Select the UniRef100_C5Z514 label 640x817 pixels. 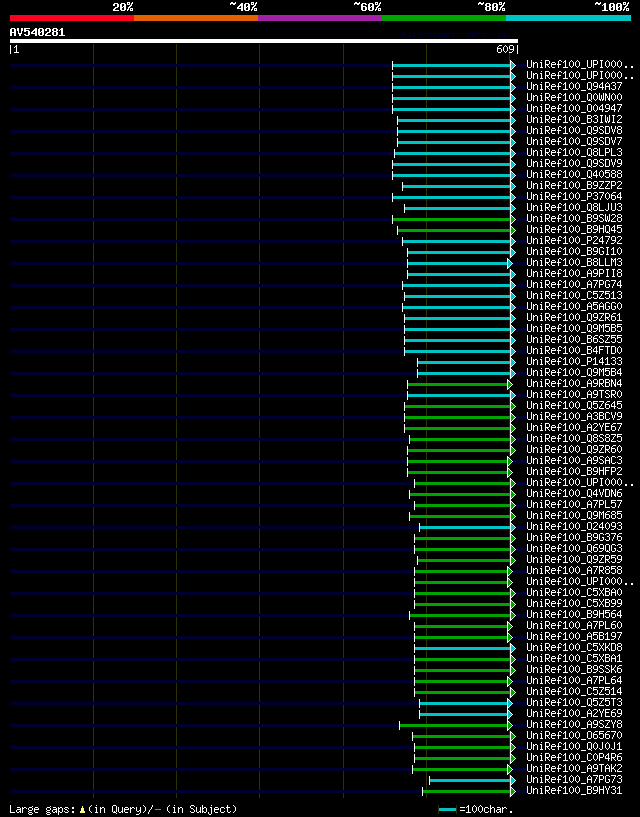[574, 691]
